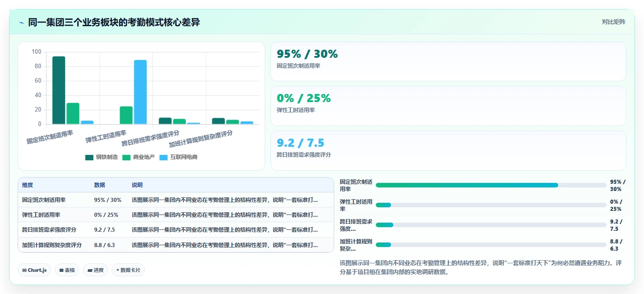The width and height of the screenshot is (644, 294).
Task: Click the 说明 column header
Action: 137,185
